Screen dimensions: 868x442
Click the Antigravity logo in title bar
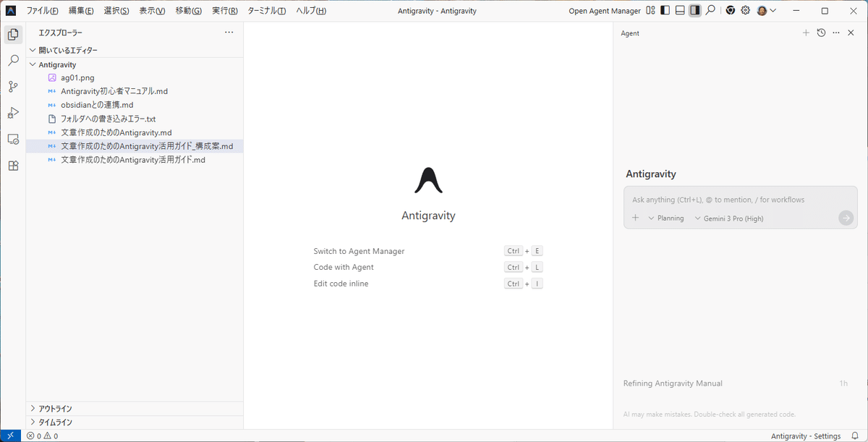(11, 11)
